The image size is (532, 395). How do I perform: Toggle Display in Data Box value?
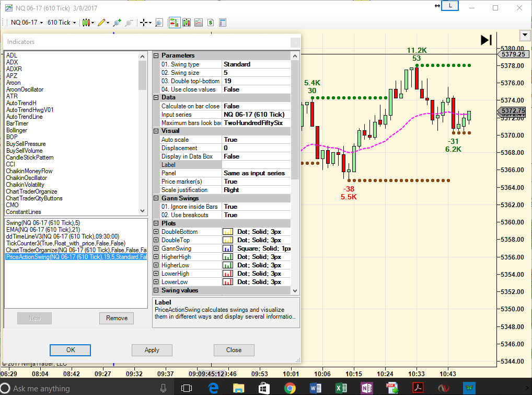click(x=256, y=156)
